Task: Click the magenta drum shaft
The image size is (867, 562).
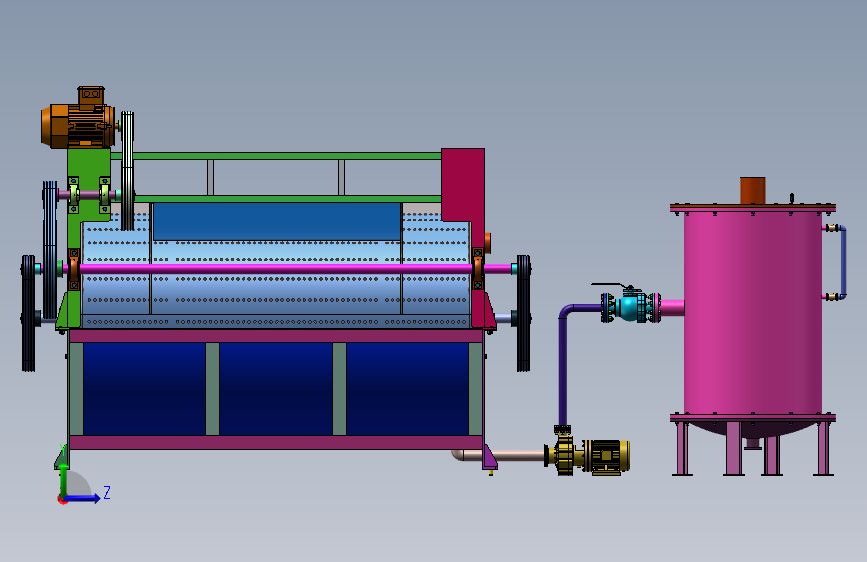Action: coord(276,269)
